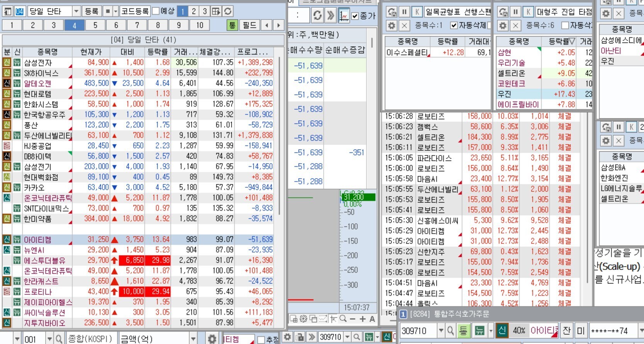Open the dropdown arrow beside the ■ button
Screen dimensions: 644x344
coord(115,11)
